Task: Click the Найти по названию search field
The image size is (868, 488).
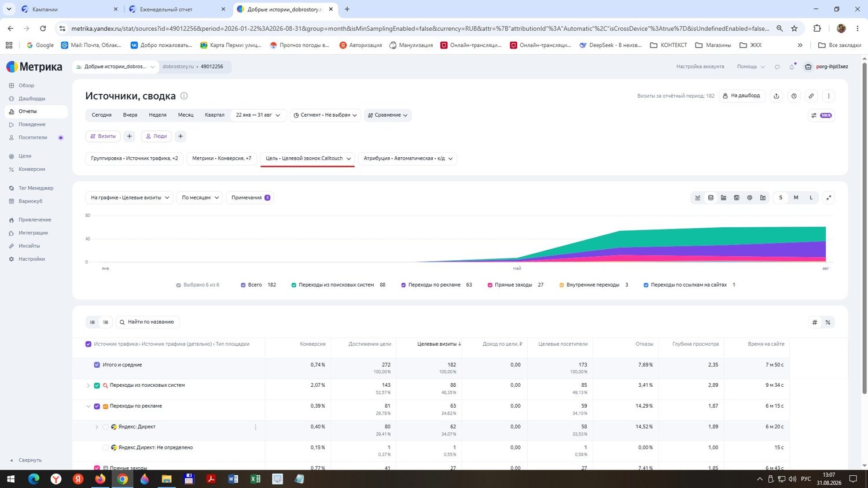Action: [148, 322]
